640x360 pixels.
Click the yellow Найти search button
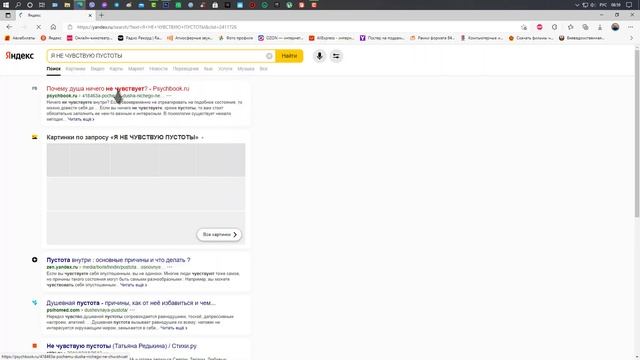[x=289, y=56]
